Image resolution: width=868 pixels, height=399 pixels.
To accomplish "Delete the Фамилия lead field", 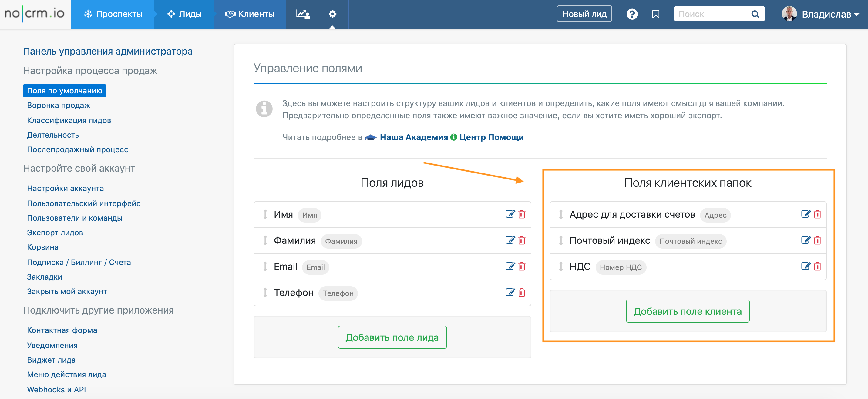I will pyautogui.click(x=522, y=240).
